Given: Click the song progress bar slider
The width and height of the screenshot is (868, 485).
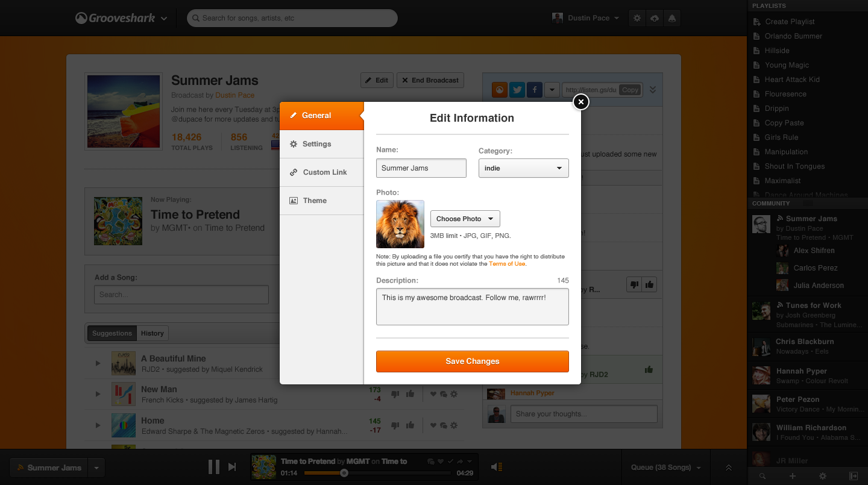Looking at the screenshot, I should pos(344,474).
